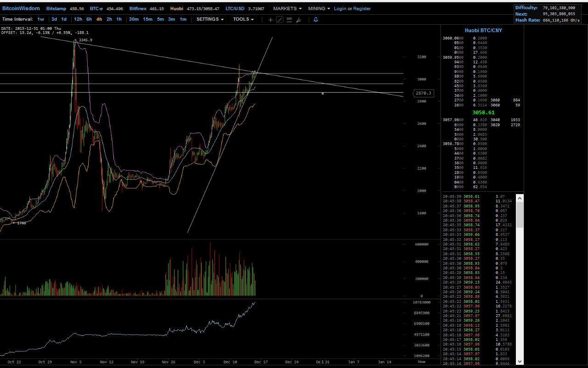The width and height of the screenshot is (588, 368).
Task: Select the fan lines drawing tool
Action: coord(298,20)
